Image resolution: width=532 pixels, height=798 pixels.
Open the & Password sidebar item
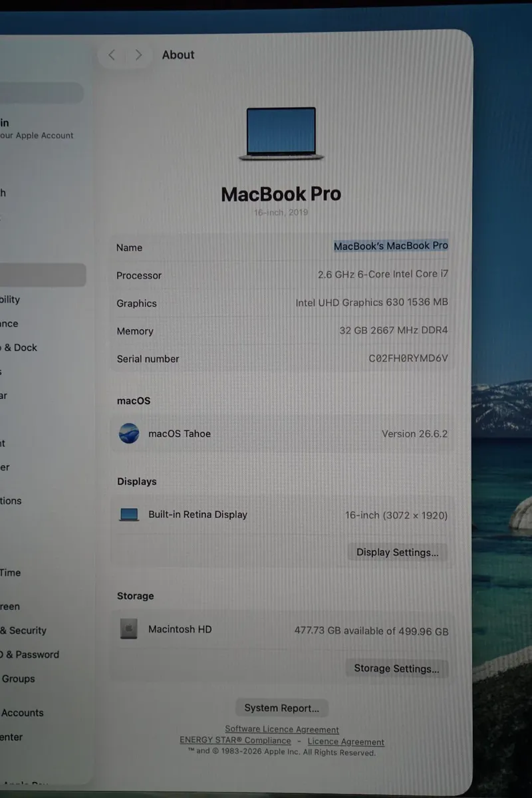[x=29, y=654]
